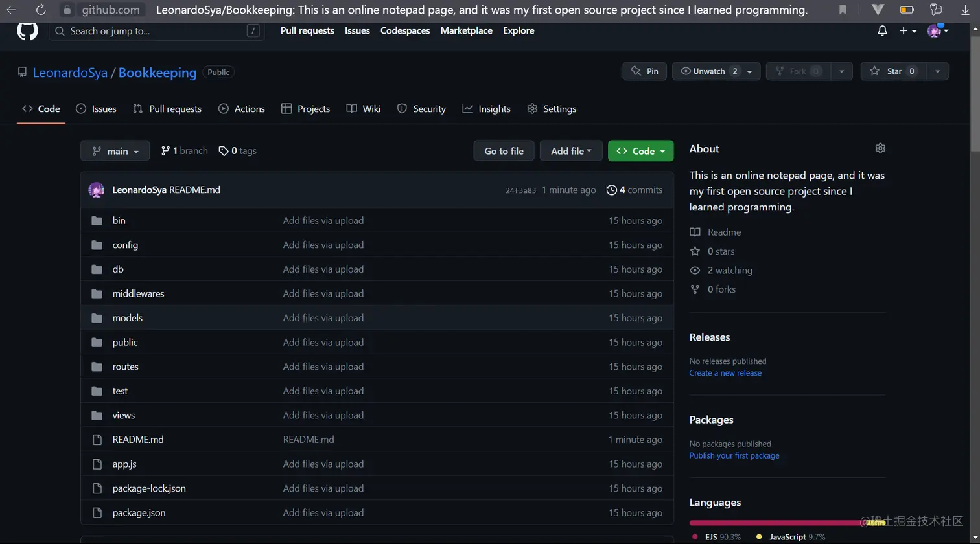Click the Bookkeeping repository name link

click(157, 73)
